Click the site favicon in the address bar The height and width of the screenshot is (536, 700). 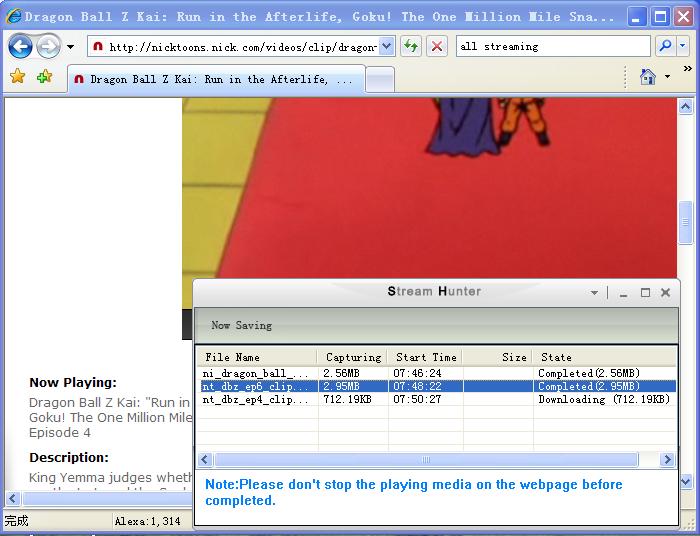(x=98, y=46)
